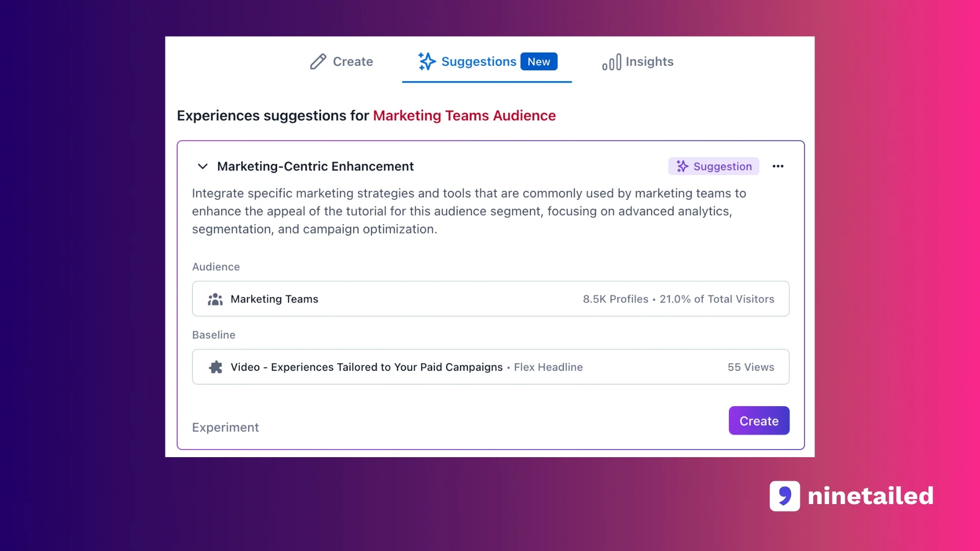Image resolution: width=980 pixels, height=551 pixels.
Task: Select the Video Experiences baseline row
Action: [490, 367]
